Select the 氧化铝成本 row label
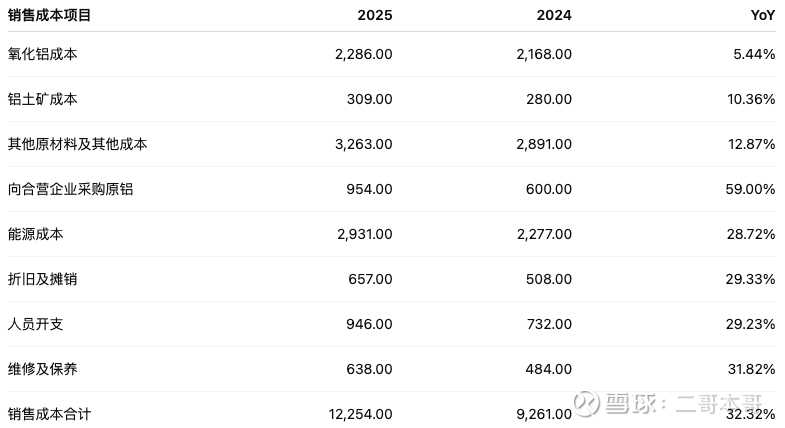Image resolution: width=785 pixels, height=428 pixels. point(42,54)
